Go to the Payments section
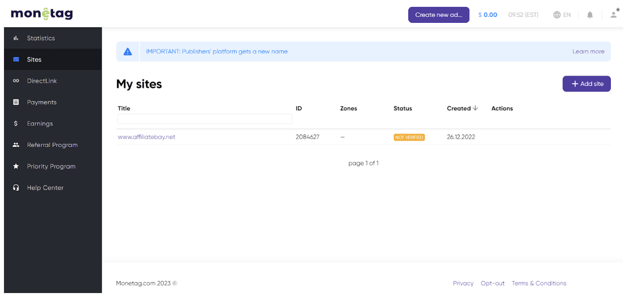The height and width of the screenshot is (301, 644). coord(42,102)
